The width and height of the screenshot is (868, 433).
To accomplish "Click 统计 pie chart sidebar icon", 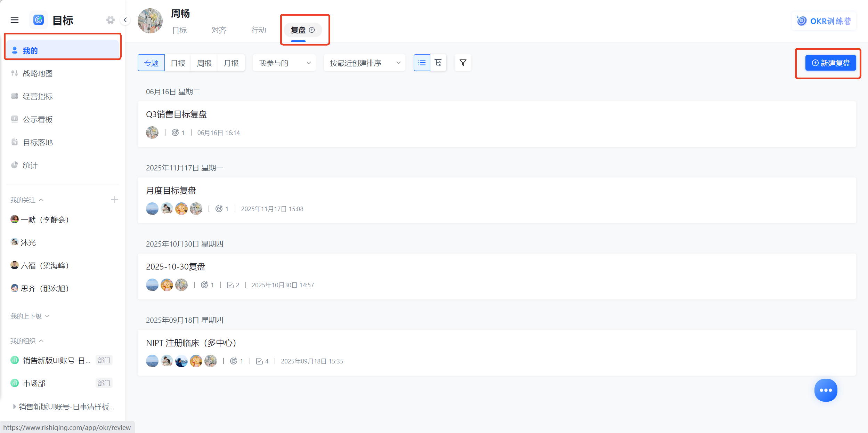I will point(14,165).
